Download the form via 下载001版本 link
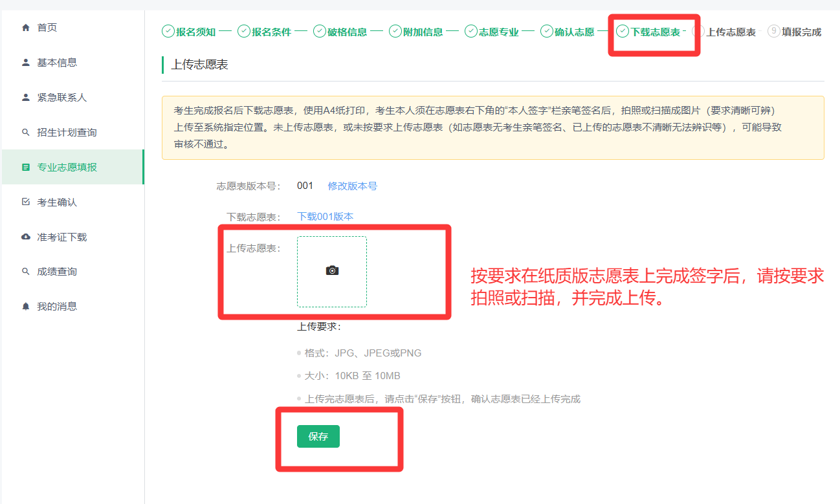 [x=325, y=217]
